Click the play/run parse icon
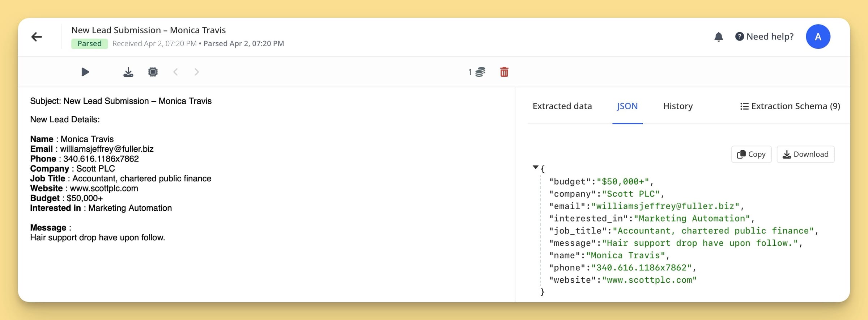This screenshot has width=868, height=320. [85, 72]
